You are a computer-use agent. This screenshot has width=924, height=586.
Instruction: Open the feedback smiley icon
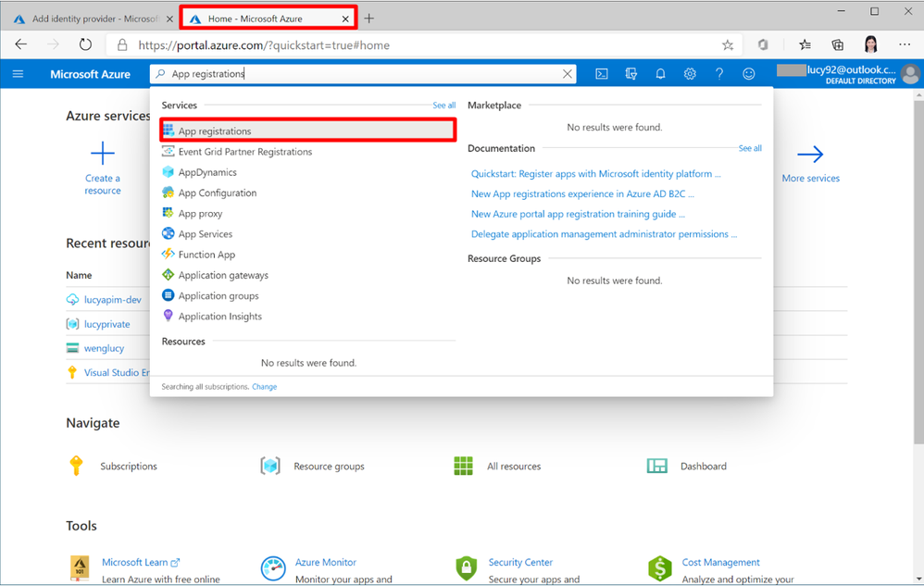tap(748, 74)
